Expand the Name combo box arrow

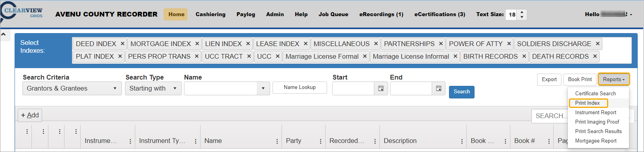click(263, 89)
